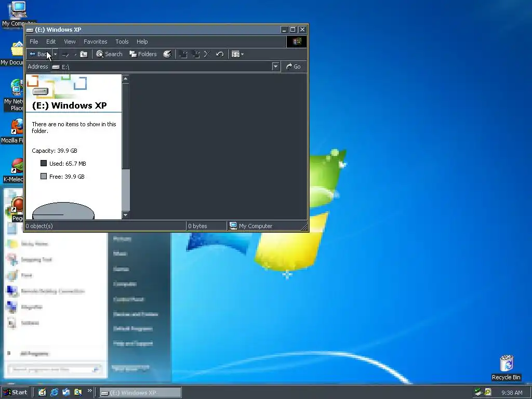
Task: Open the Help menu
Action: [x=142, y=42]
